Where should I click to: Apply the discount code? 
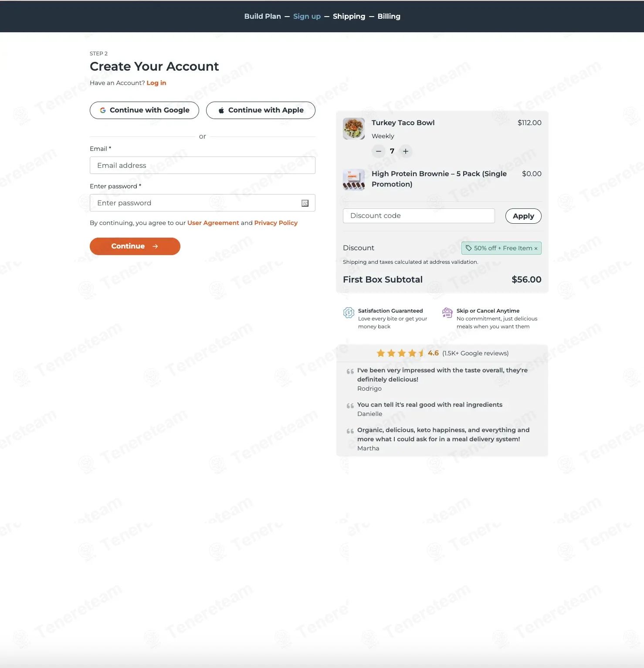pyautogui.click(x=523, y=216)
